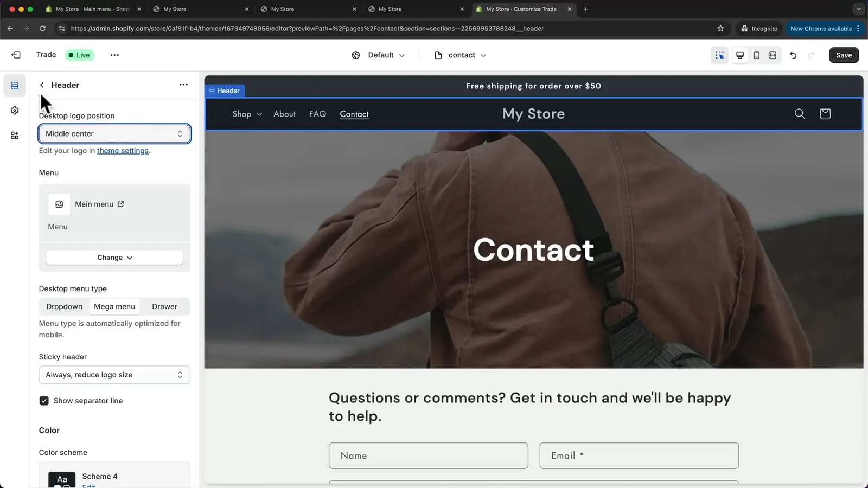Open the contact template selector dropdown

tap(461, 55)
